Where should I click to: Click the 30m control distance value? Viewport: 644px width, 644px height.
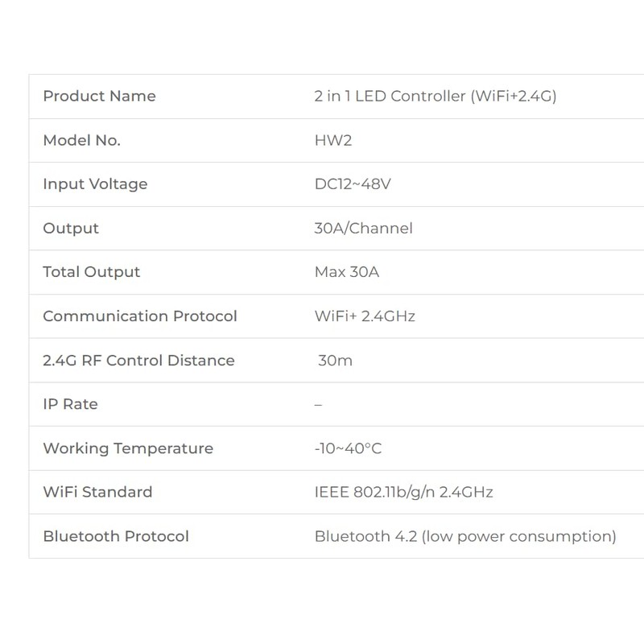[x=335, y=361]
